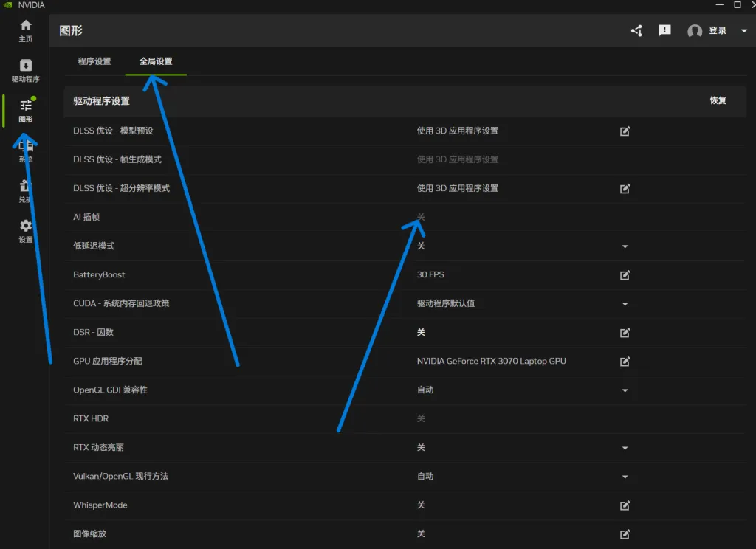The height and width of the screenshot is (549, 756).
Task: Go to the 主页 home sidebar icon
Action: pyautogui.click(x=26, y=30)
